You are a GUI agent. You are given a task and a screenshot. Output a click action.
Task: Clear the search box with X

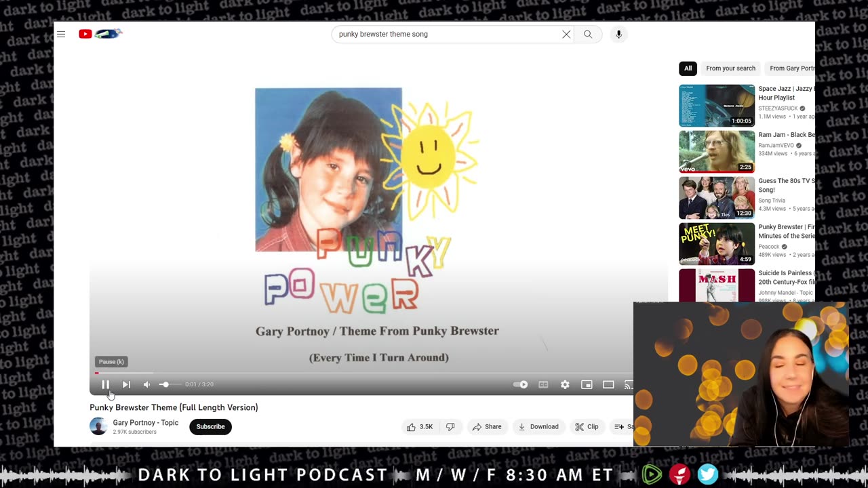point(566,34)
